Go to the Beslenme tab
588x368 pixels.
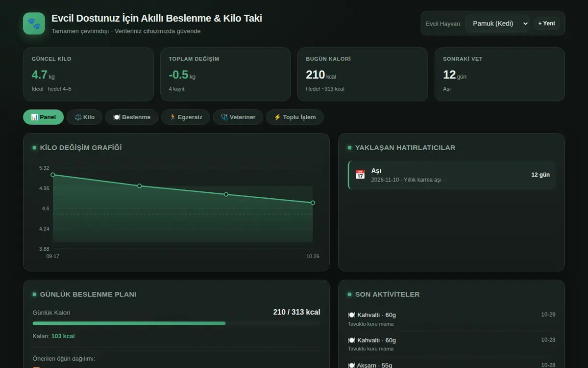tap(132, 117)
